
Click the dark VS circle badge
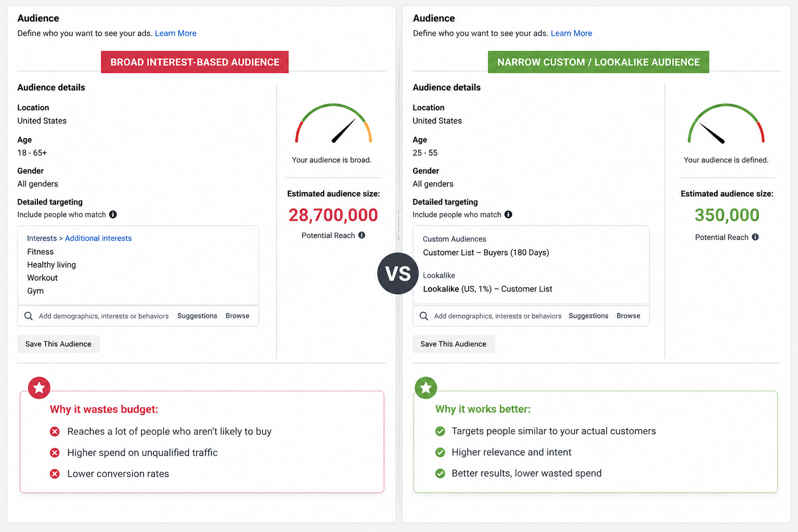point(398,273)
